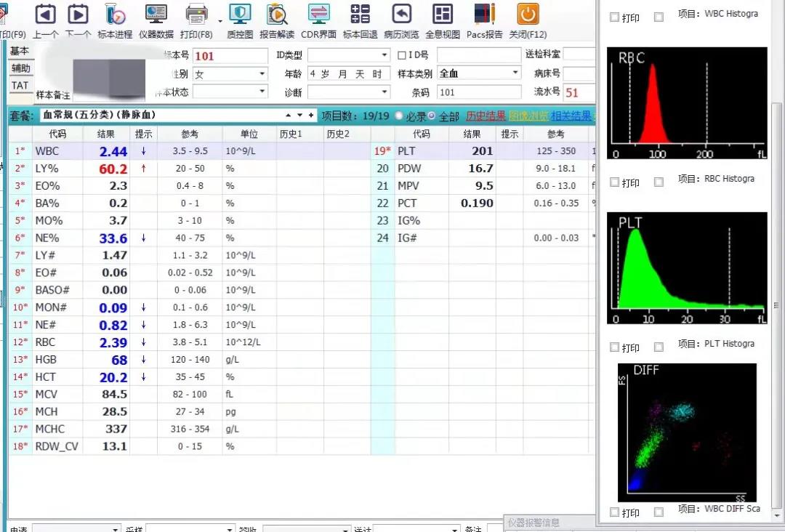This screenshot has width=785, height=532.
Task: Open the DIFF scattergram thumbnail
Action: tap(687, 432)
